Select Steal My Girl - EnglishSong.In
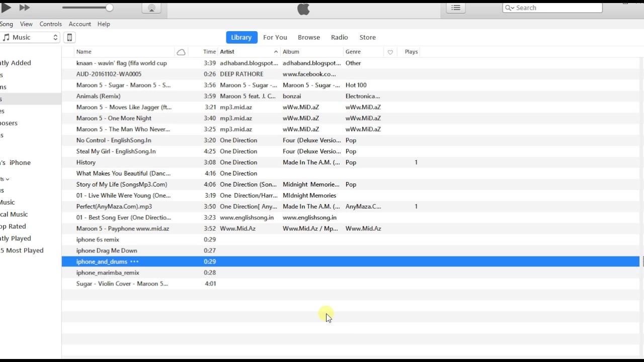644x362 pixels. [x=116, y=151]
